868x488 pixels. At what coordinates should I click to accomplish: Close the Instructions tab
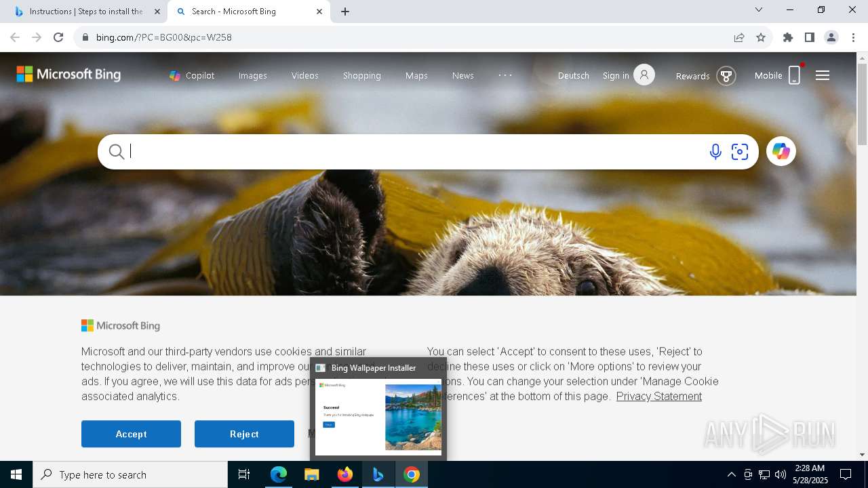pos(157,12)
